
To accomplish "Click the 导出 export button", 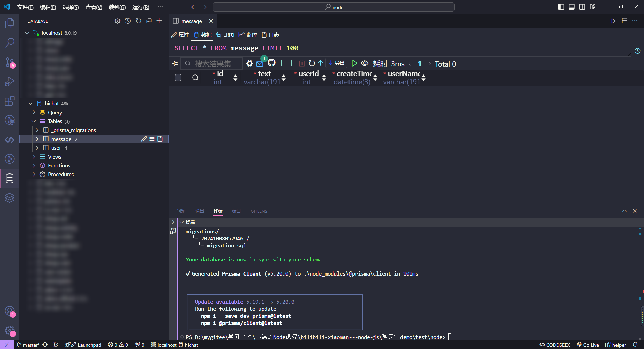I will [336, 63].
